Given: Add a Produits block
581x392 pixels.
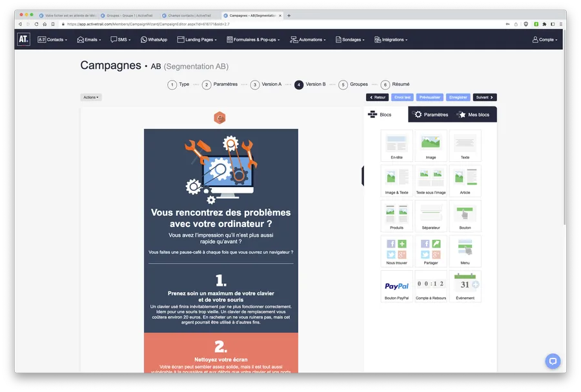Looking at the screenshot, I should pos(396,216).
